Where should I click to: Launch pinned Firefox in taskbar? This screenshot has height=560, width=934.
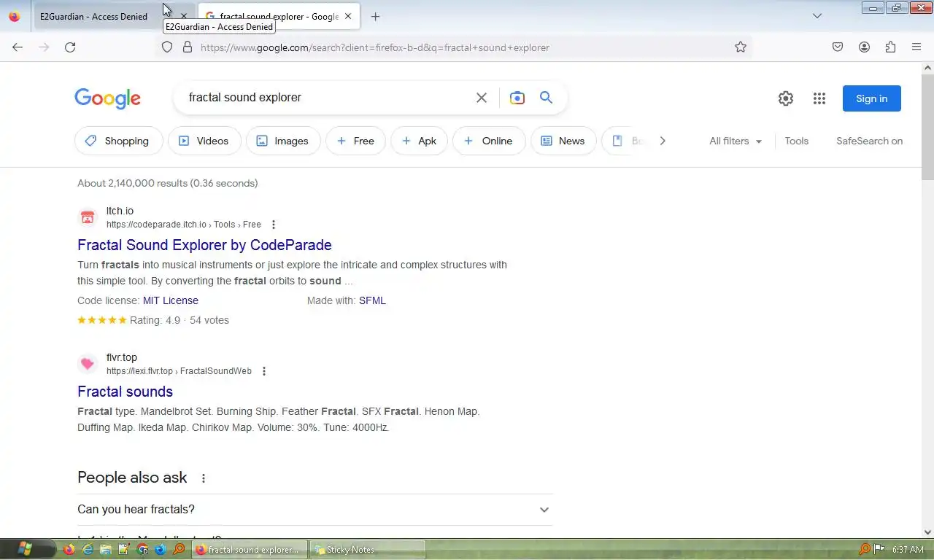(69, 549)
